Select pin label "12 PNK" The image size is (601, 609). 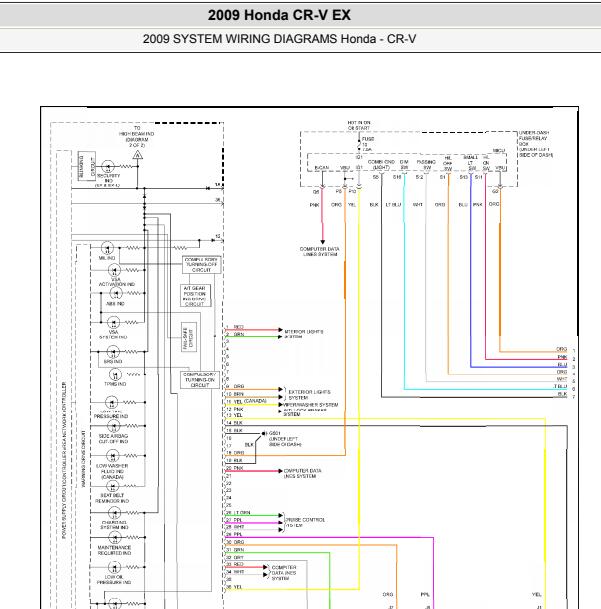235,409
